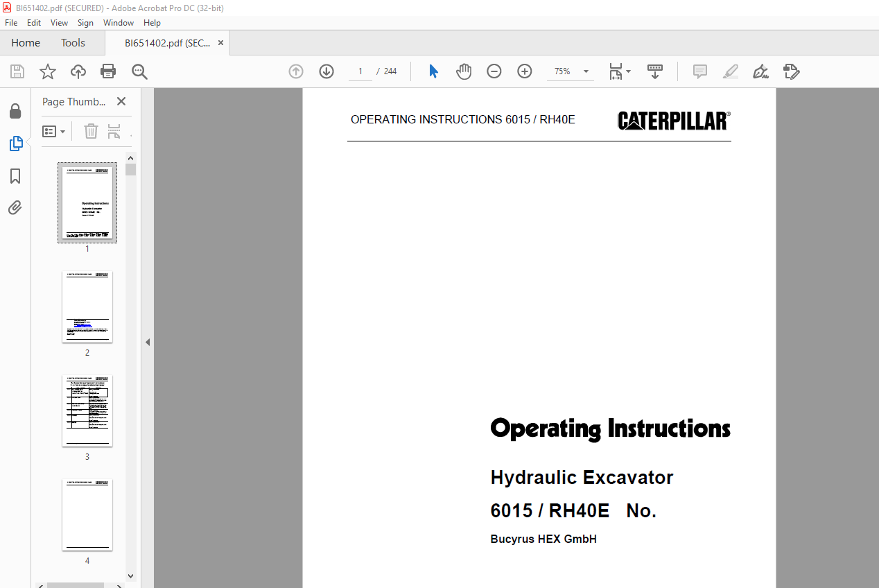This screenshot has width=879, height=588.
Task: Select page 2 thumbnail
Action: click(x=87, y=306)
